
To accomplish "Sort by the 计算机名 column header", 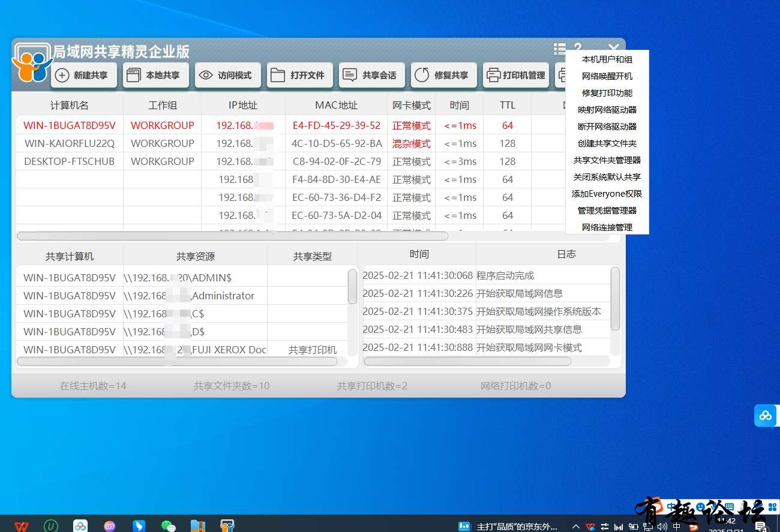I will (70, 105).
